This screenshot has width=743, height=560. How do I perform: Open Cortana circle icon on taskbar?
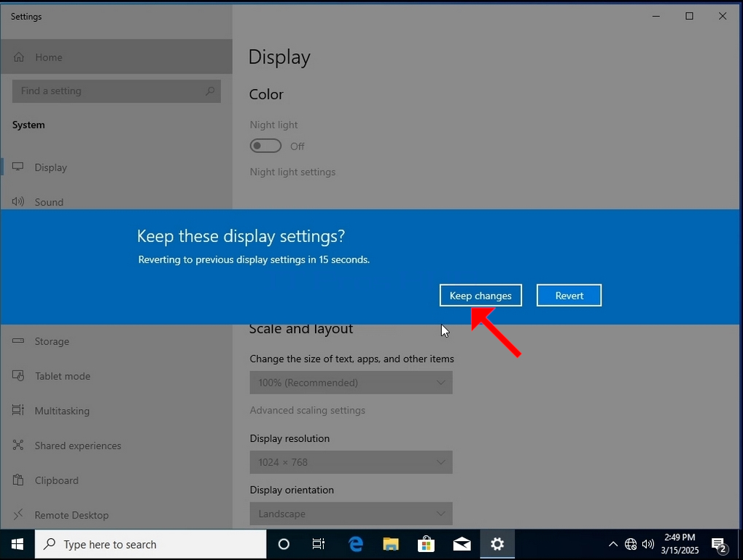click(284, 545)
